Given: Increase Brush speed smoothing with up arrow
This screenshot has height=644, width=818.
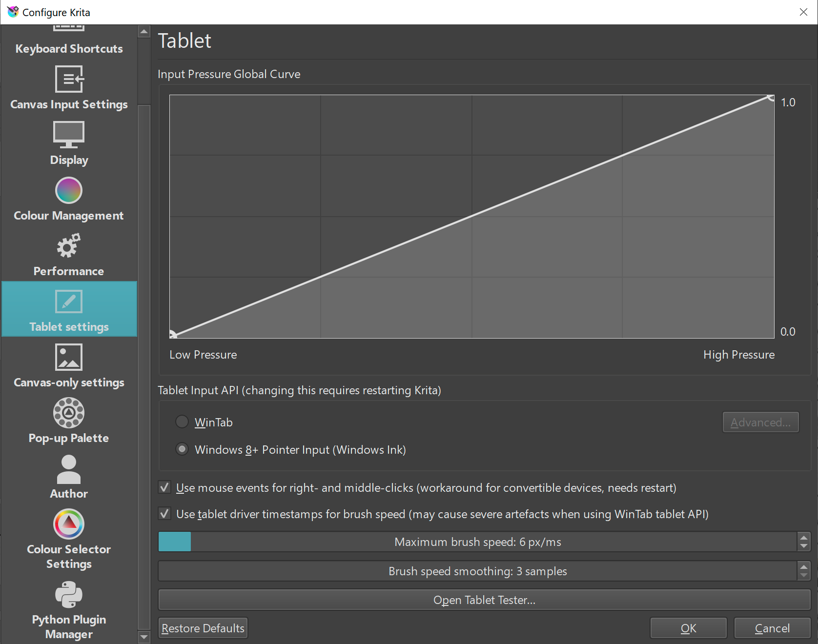Looking at the screenshot, I should coord(803,566).
